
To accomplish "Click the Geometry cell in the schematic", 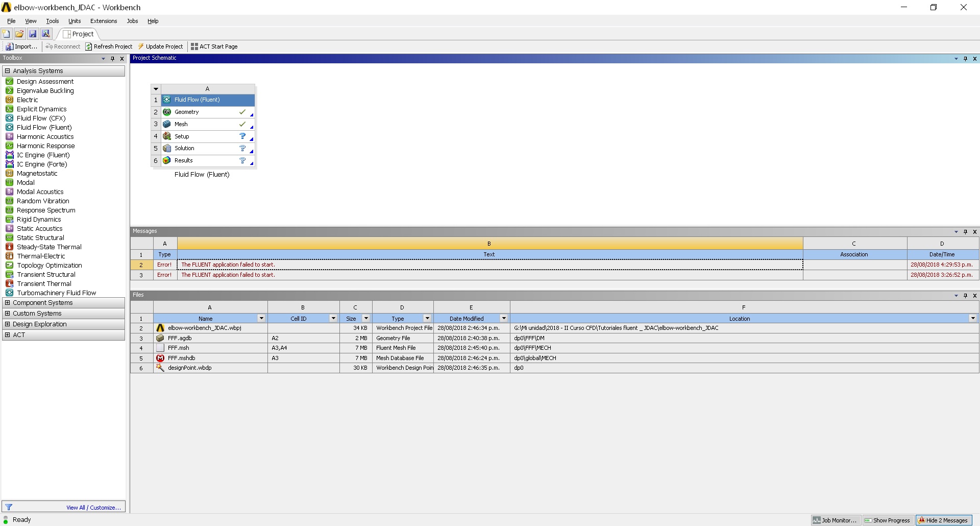I will click(x=208, y=112).
